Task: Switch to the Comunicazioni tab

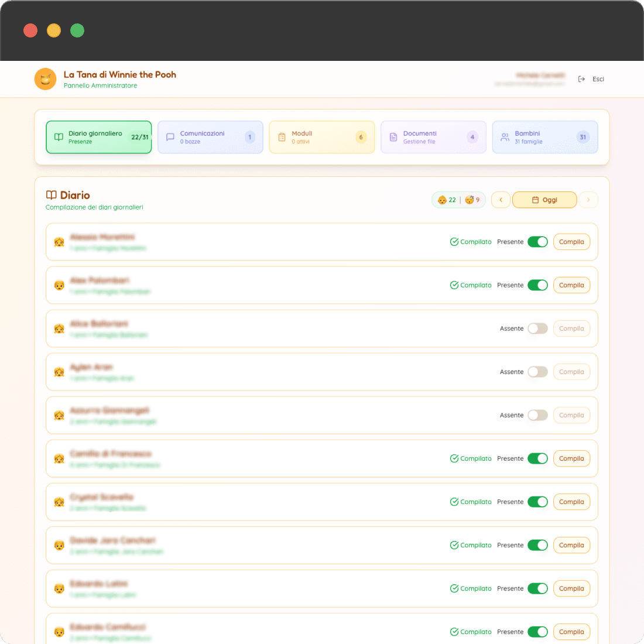Action: [210, 137]
